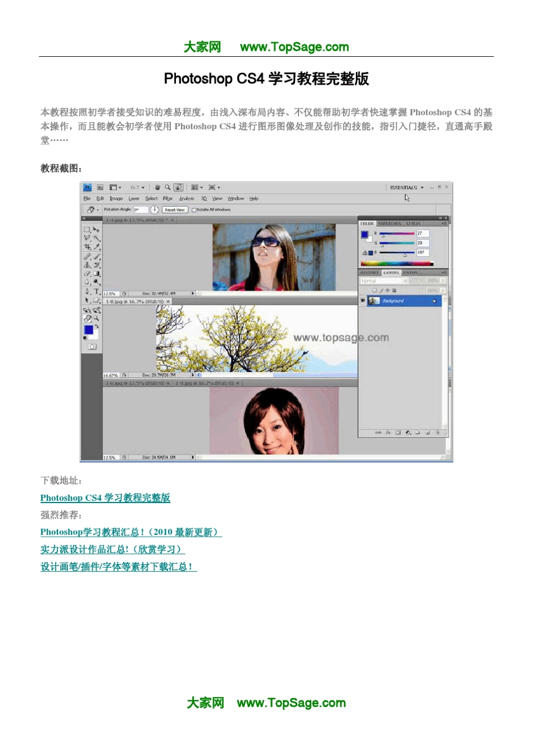Select the Eyedropper tool
534x756 pixels.
(x=97, y=246)
